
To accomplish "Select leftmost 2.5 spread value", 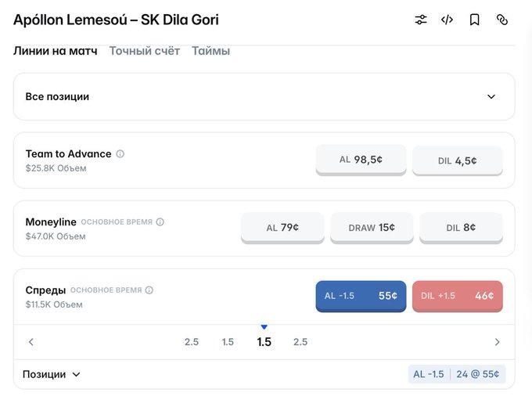I will 192,342.
